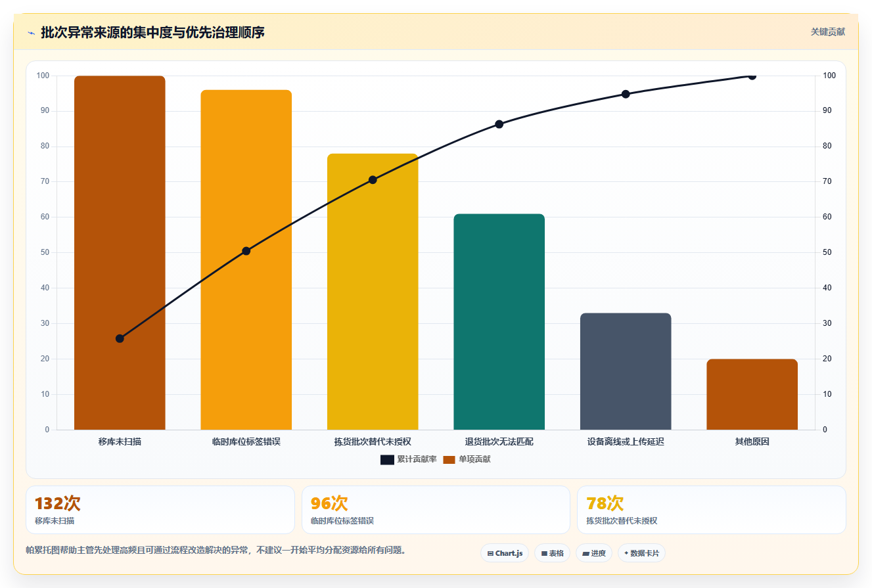This screenshot has width=872, height=588.
Task: Click the footnote text about 帕累托图
Action: 216,550
